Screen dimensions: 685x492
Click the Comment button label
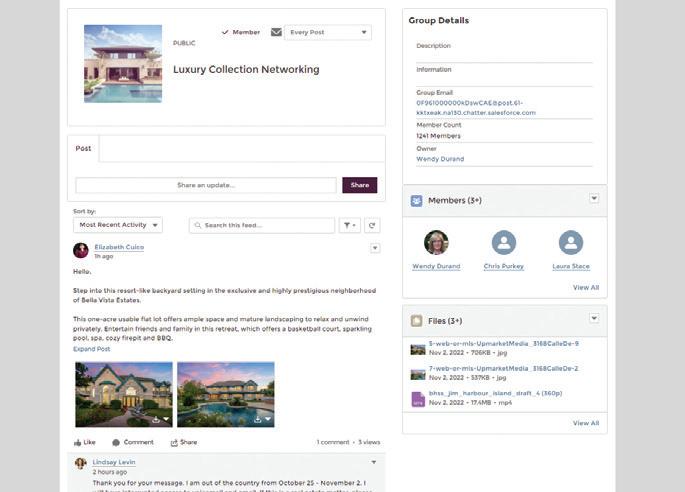pos(138,443)
